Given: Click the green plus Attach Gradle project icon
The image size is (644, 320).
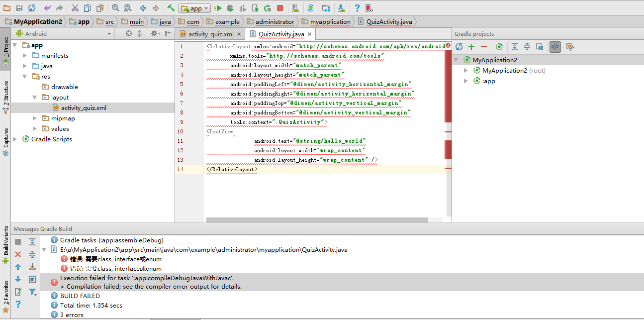Looking at the screenshot, I should [x=471, y=47].
